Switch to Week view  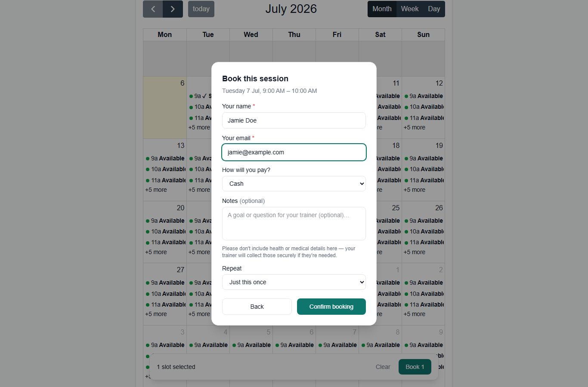[409, 9]
